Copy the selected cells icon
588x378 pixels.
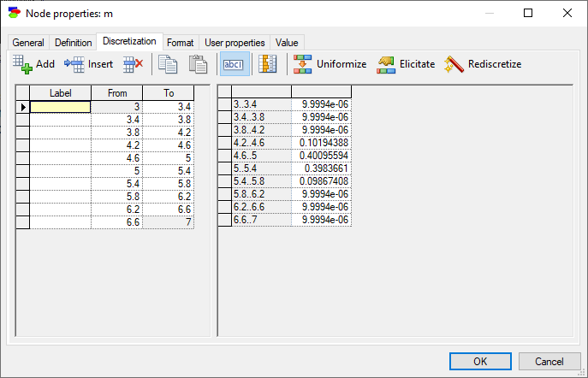pos(168,64)
